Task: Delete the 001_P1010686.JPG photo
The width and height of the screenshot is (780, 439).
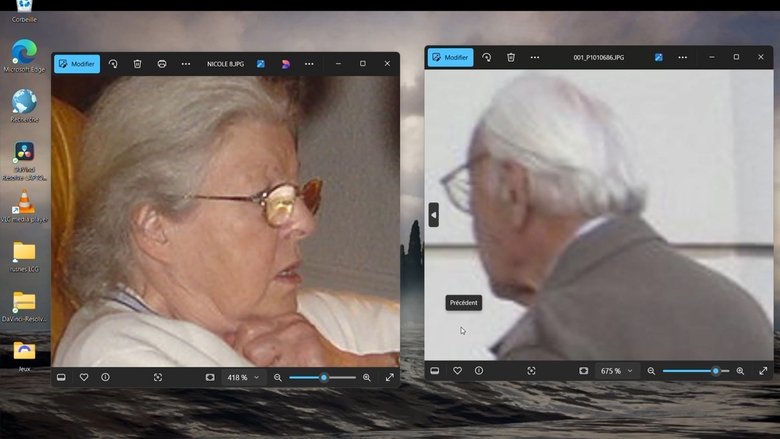Action: click(x=510, y=57)
